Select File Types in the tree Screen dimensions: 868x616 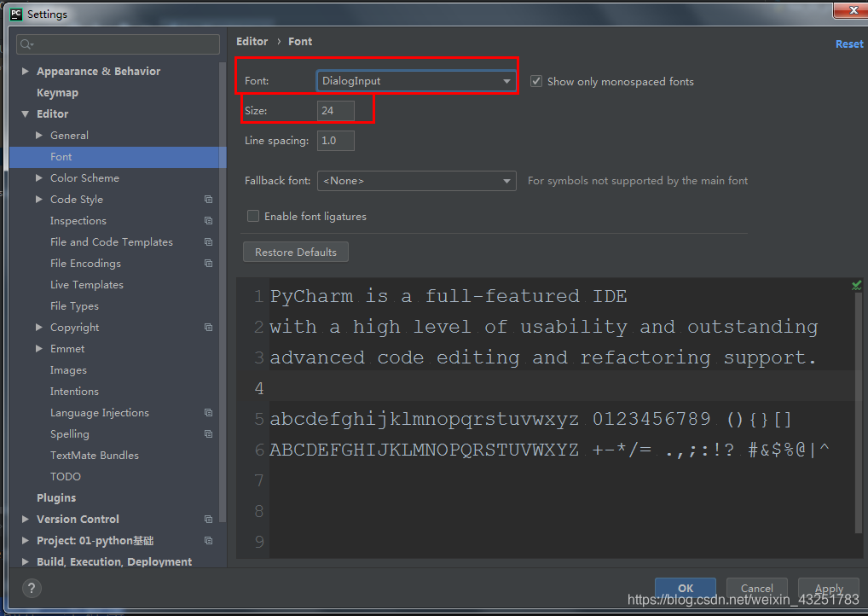click(x=74, y=305)
